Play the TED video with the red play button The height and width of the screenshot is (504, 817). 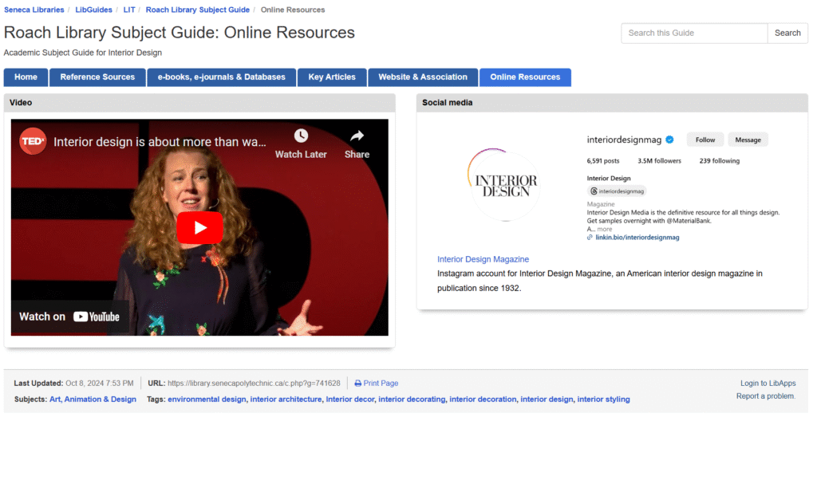point(199,227)
